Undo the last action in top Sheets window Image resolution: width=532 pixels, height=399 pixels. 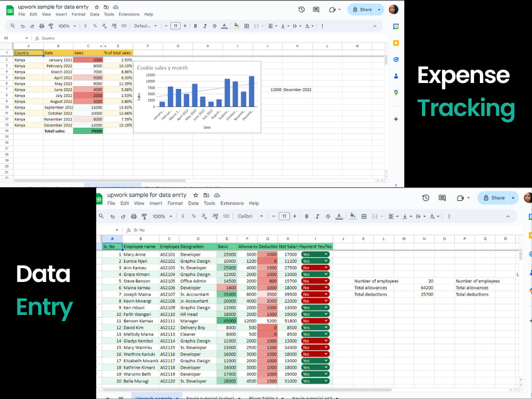22,26
